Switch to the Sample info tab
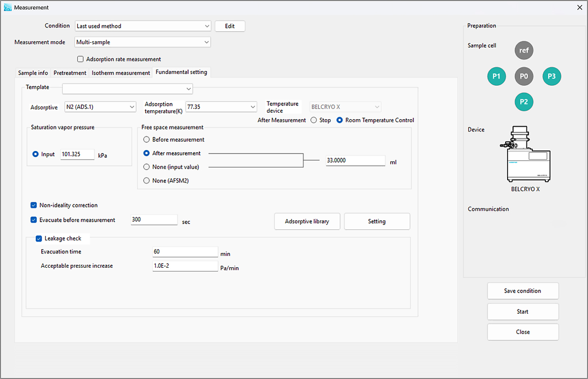 point(33,73)
